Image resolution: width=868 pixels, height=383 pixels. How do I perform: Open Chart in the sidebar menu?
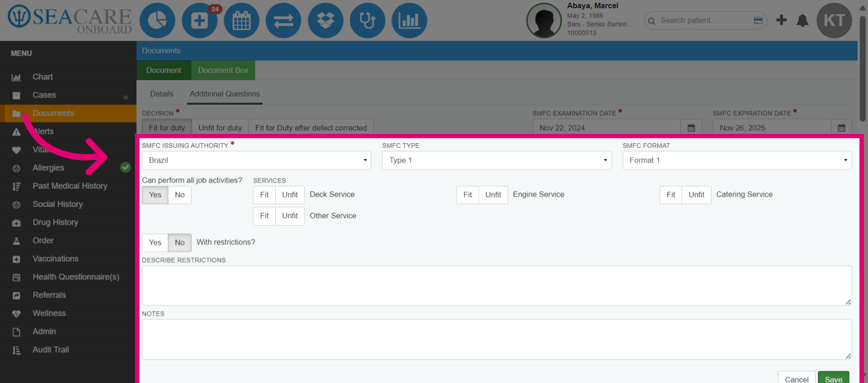(68, 77)
